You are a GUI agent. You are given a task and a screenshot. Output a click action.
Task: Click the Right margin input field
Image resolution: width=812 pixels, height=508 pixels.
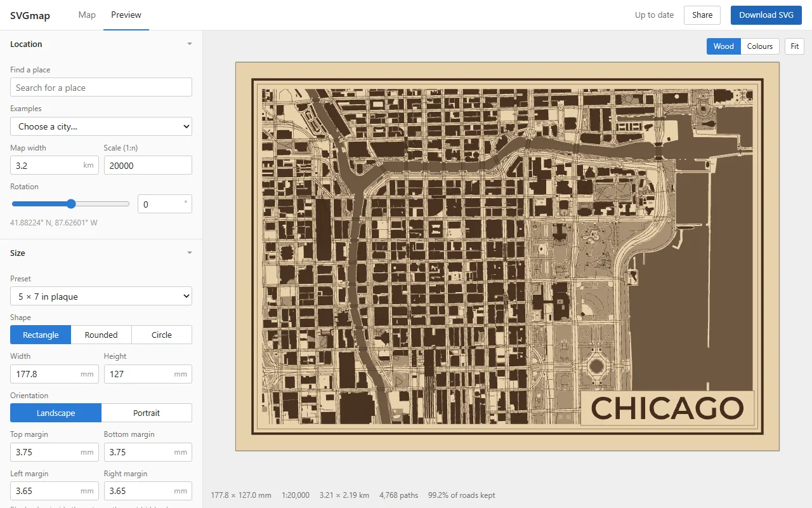[x=148, y=491]
